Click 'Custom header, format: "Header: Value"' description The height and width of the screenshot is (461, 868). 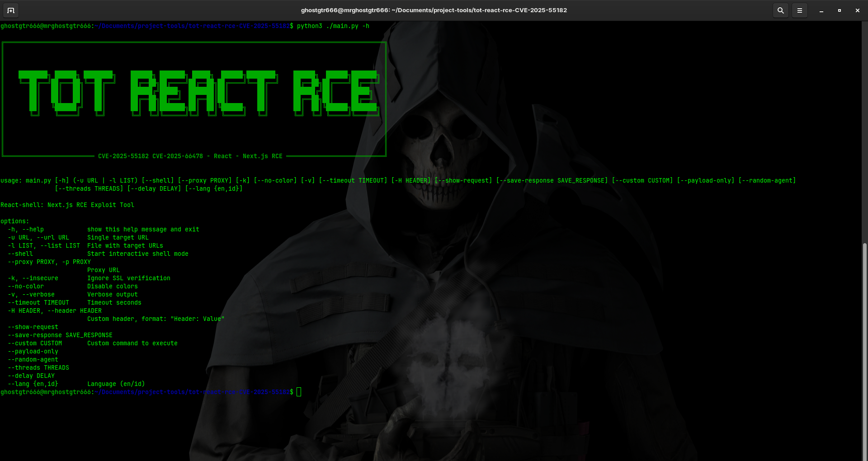click(156, 319)
